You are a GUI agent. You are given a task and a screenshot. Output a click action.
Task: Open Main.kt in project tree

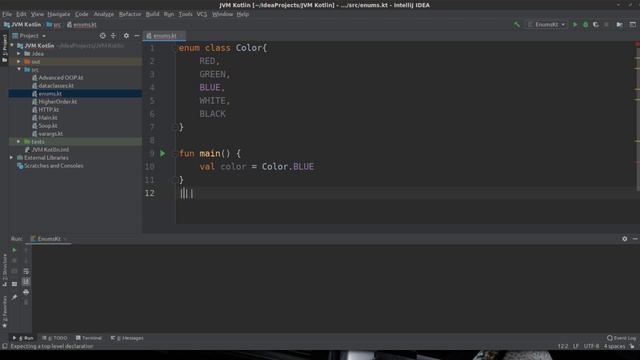pyautogui.click(x=44, y=118)
